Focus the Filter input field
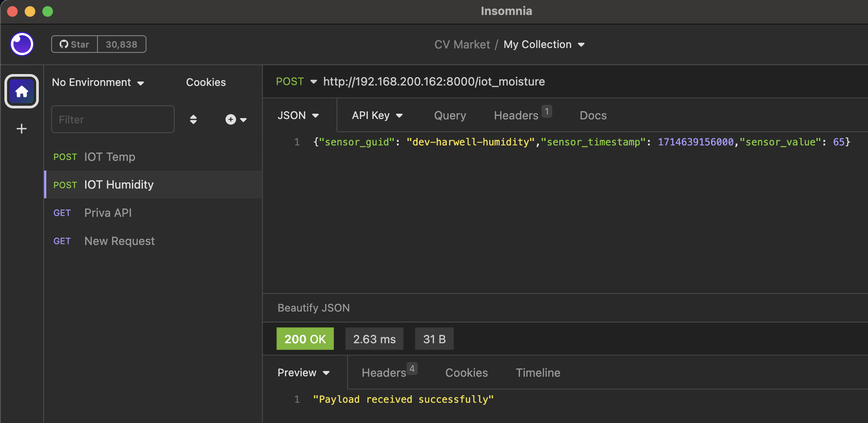 click(113, 119)
